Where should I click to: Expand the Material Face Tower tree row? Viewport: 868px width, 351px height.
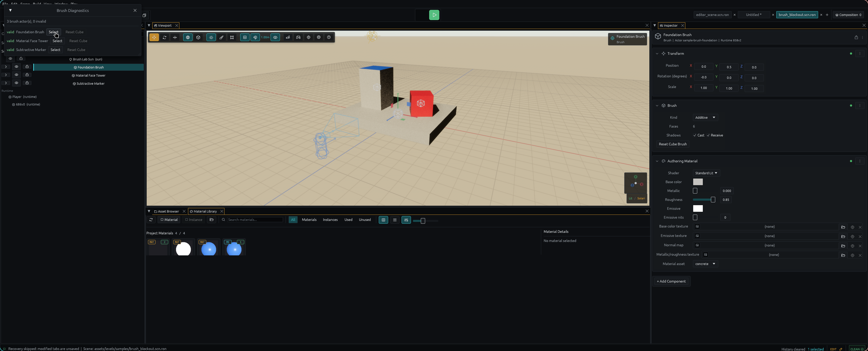pyautogui.click(x=6, y=75)
